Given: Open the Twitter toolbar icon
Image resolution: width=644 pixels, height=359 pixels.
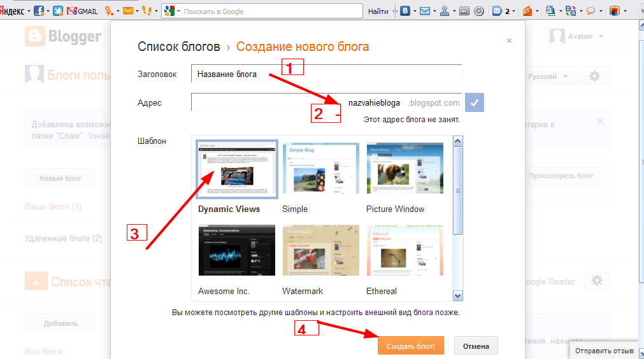Looking at the screenshot, I should 58,11.
